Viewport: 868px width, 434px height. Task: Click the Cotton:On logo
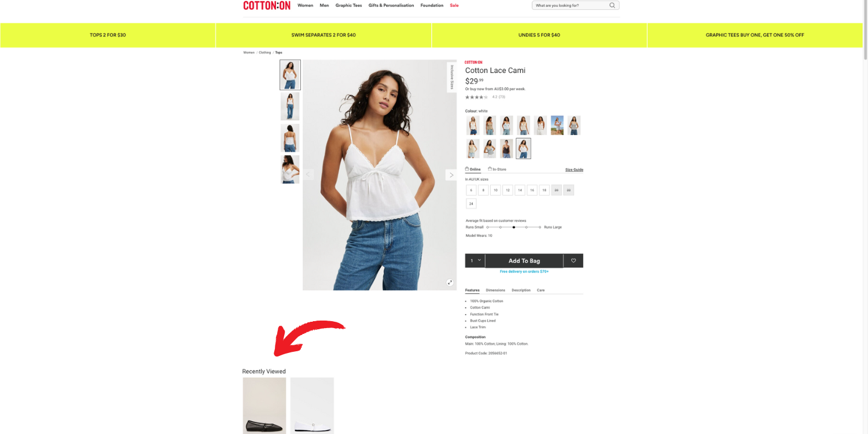click(x=267, y=5)
